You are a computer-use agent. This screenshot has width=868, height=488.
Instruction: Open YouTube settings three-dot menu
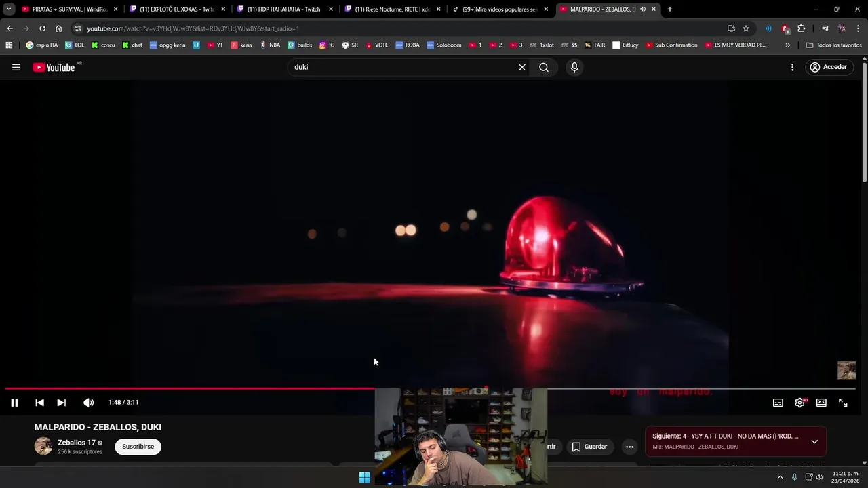tap(792, 67)
